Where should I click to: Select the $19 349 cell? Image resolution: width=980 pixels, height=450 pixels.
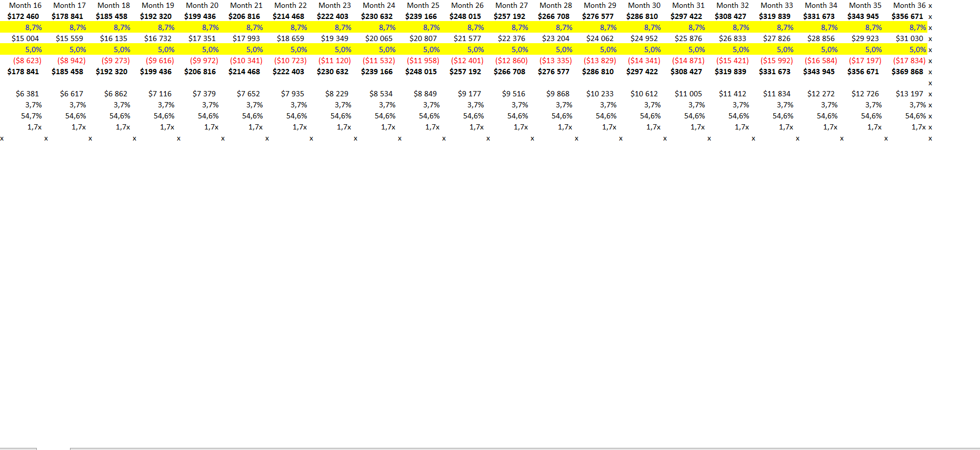(335, 38)
